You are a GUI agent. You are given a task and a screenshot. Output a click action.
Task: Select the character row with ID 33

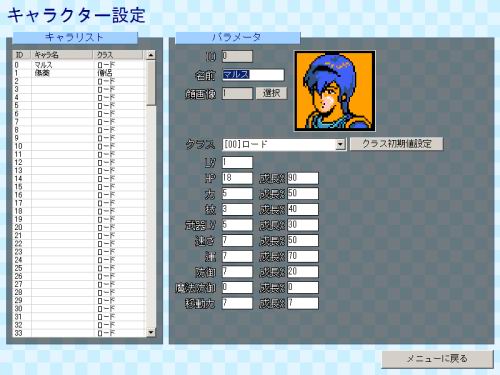[79, 333]
